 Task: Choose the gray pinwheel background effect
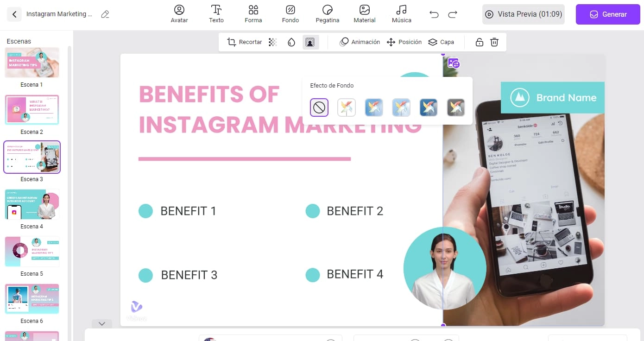[456, 107]
